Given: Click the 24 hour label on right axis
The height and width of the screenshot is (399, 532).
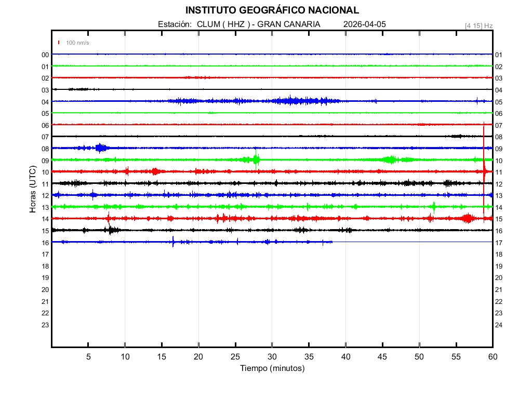Looking at the screenshot, I should click(499, 325).
